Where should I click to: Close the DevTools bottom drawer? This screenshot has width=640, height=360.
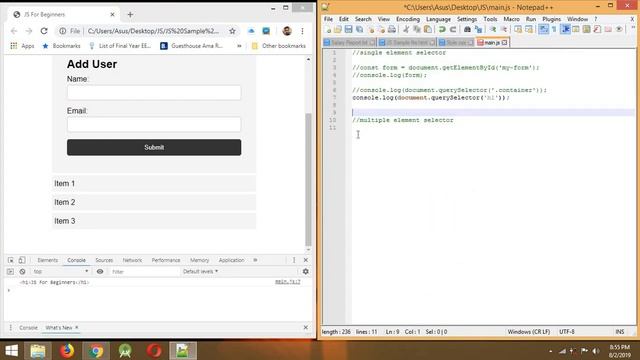tap(306, 328)
